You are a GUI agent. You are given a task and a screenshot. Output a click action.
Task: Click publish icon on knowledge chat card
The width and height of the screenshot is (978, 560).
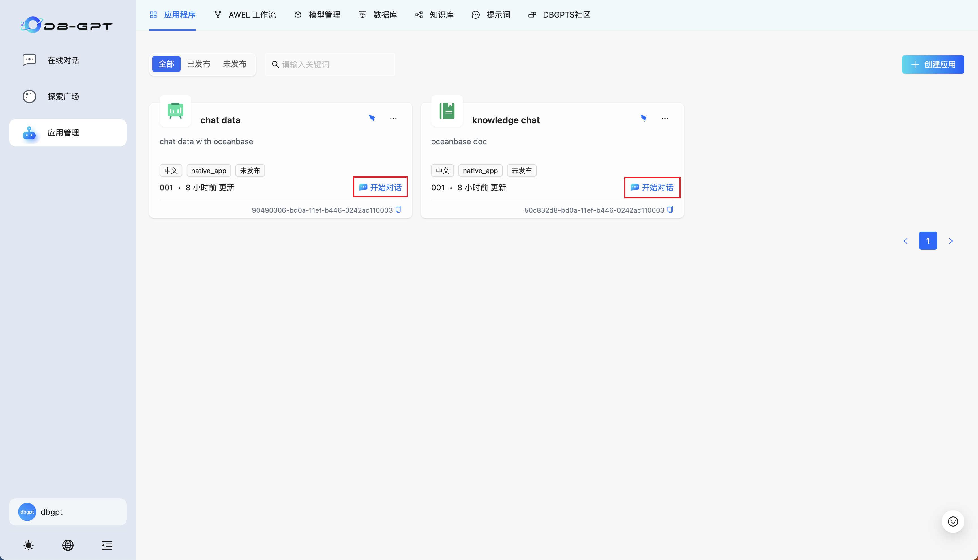pyautogui.click(x=643, y=118)
